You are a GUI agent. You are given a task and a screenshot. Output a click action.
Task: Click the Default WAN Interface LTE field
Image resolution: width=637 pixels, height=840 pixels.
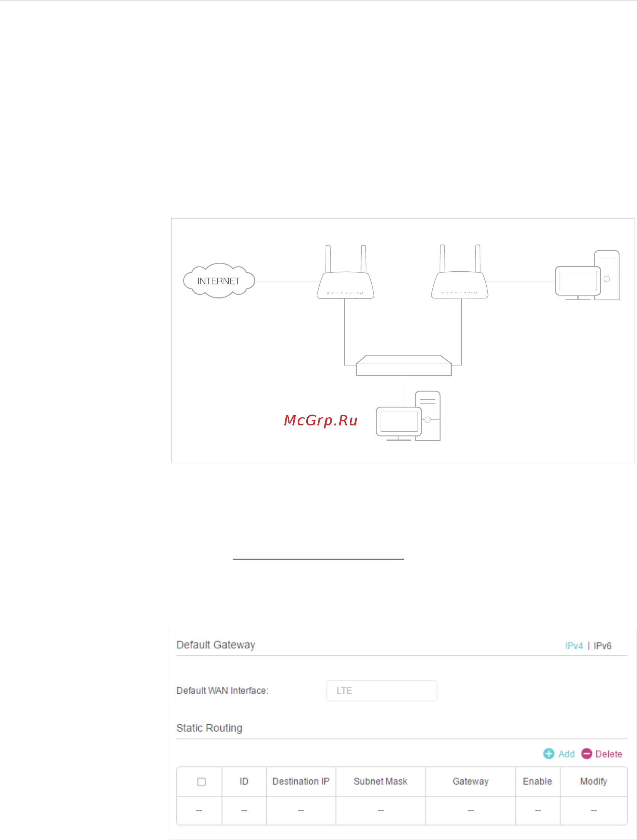(x=381, y=690)
